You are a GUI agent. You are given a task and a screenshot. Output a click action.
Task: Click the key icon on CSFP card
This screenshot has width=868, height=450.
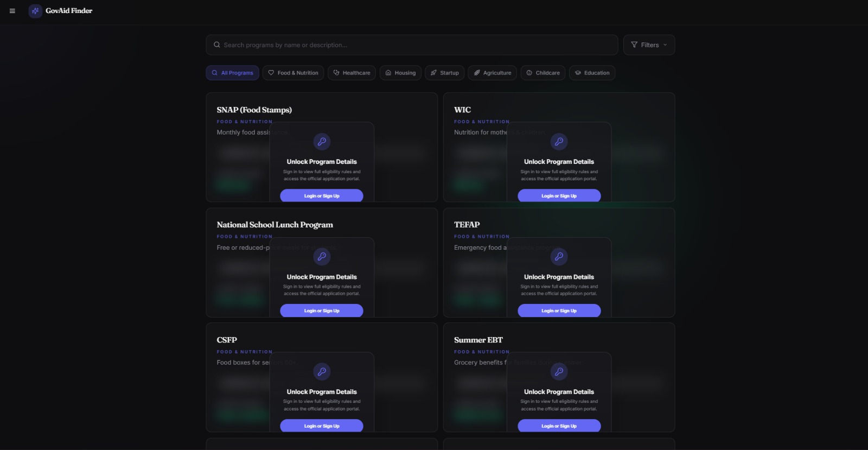point(322,372)
